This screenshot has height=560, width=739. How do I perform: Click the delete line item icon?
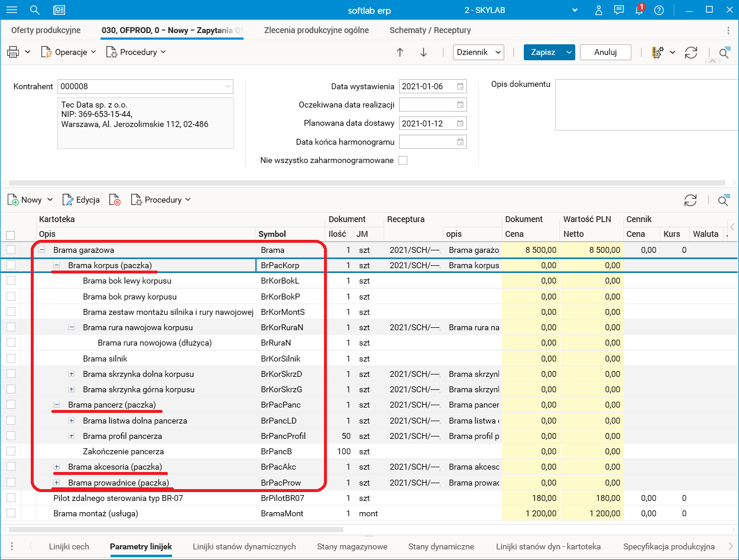tap(115, 200)
